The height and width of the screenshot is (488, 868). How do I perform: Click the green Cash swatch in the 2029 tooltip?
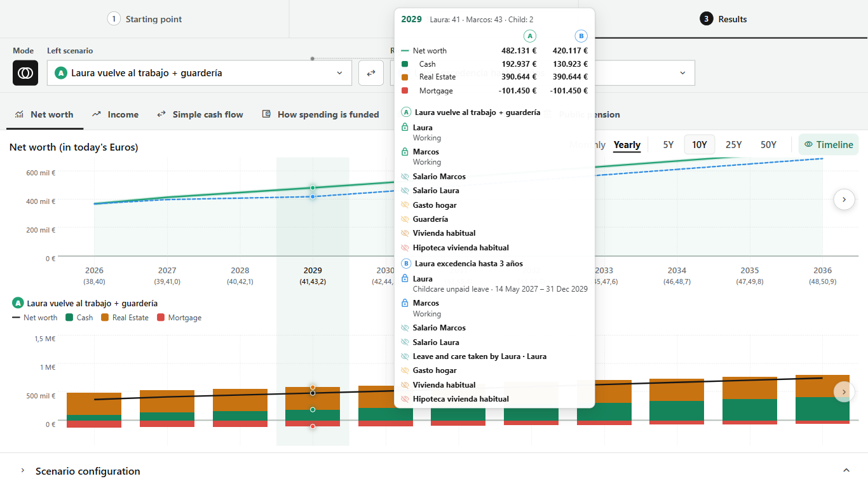tap(405, 64)
